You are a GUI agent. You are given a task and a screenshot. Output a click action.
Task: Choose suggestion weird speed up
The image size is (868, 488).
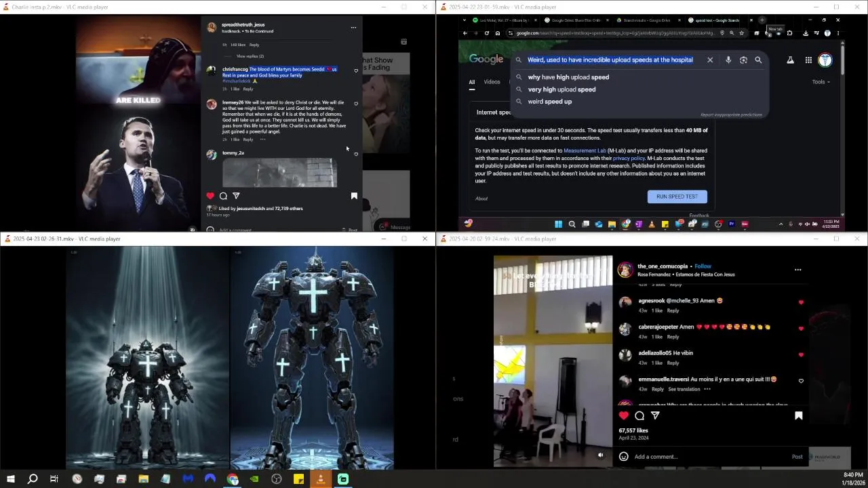(550, 102)
